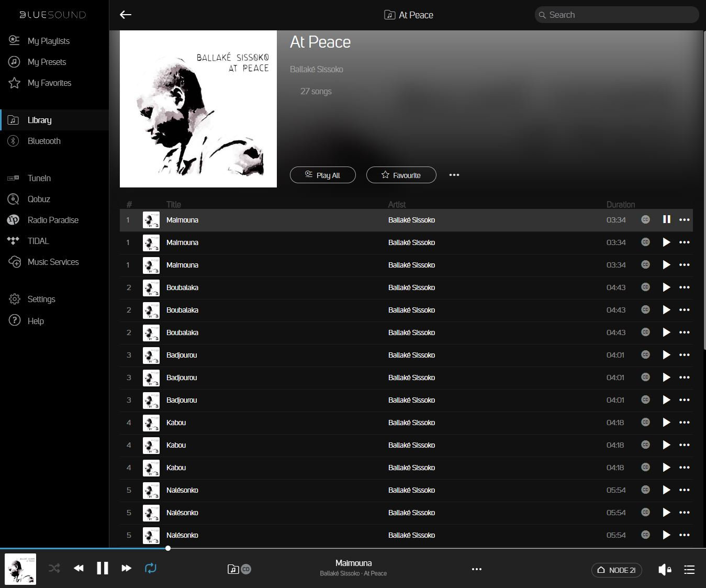
Task: Click the Search field
Action: pyautogui.click(x=617, y=15)
